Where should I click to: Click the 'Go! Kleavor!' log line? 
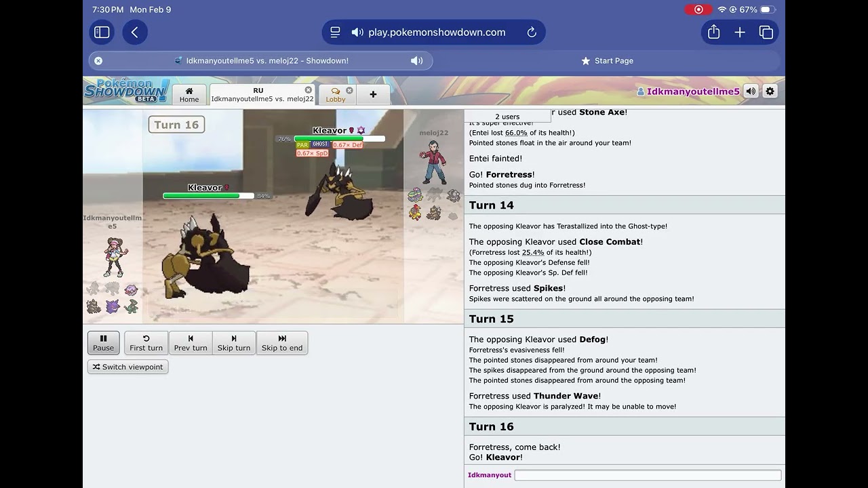tap(496, 457)
